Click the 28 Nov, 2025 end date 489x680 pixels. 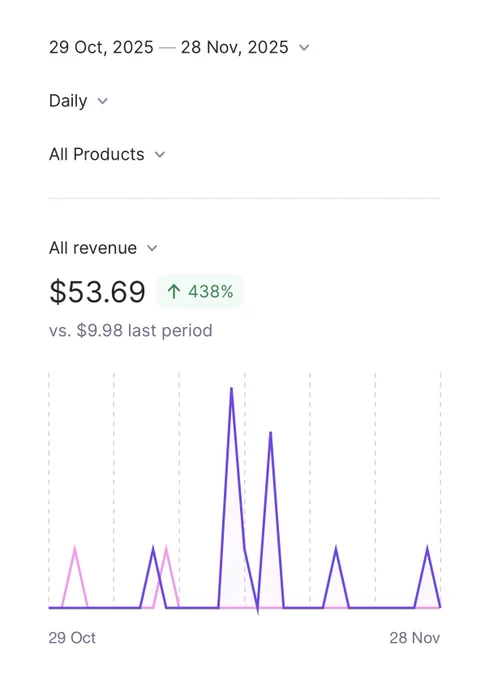pyautogui.click(x=235, y=47)
